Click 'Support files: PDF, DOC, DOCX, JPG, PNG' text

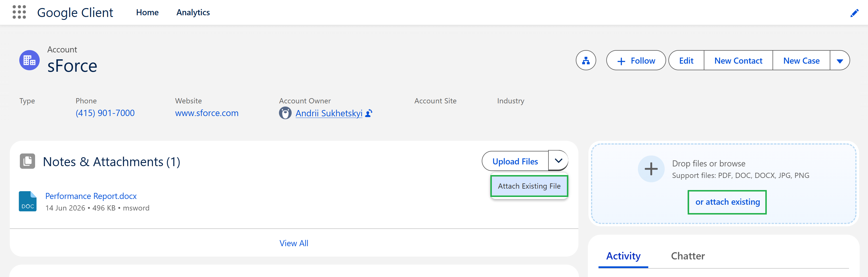[x=740, y=175]
